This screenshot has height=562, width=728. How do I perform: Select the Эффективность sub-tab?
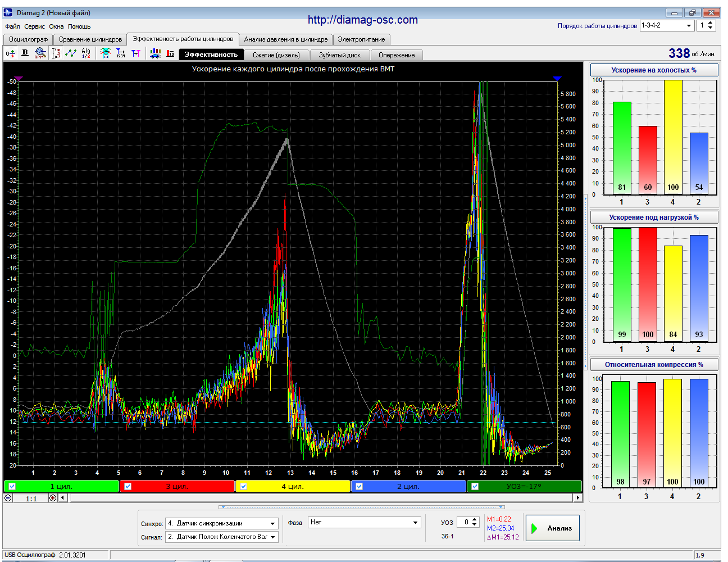coord(211,55)
